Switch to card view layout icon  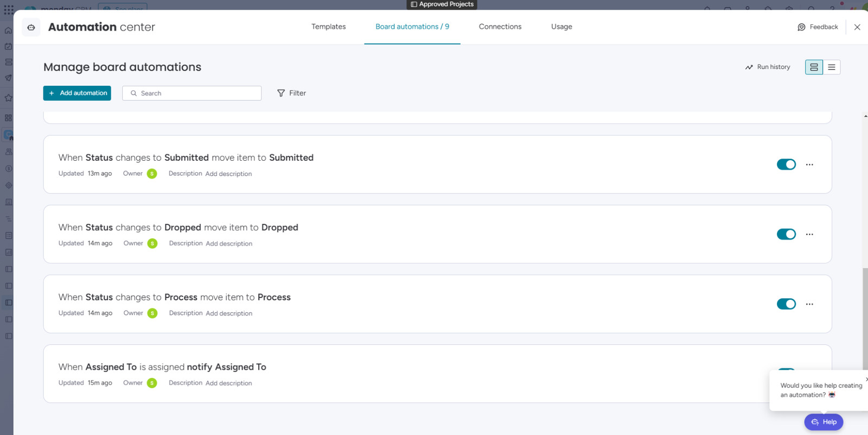(814, 67)
